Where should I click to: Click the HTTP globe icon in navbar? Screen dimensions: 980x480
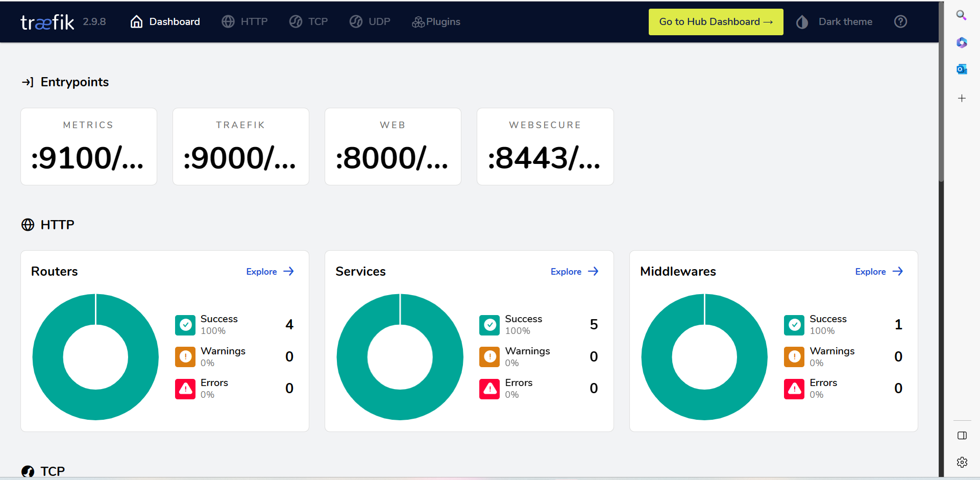pyautogui.click(x=228, y=21)
